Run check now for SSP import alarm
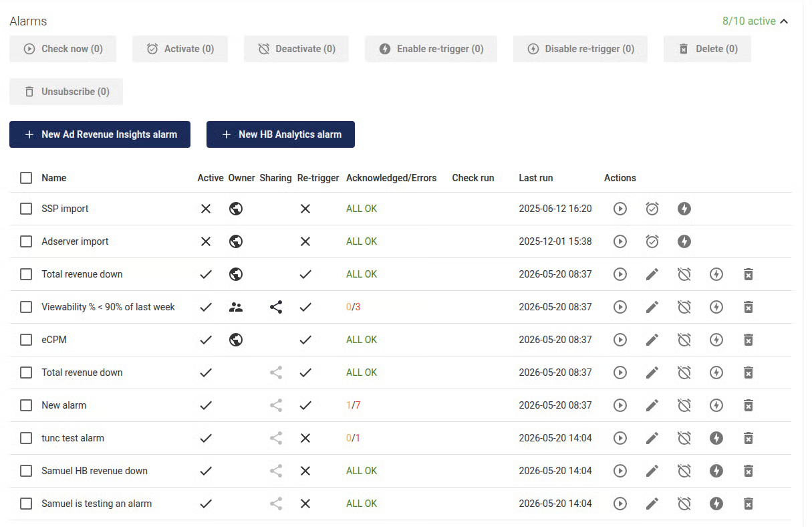 [620, 209]
